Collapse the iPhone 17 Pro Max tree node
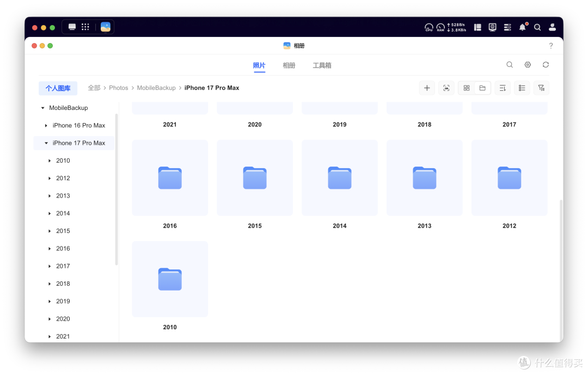The height and width of the screenshot is (375, 588). (46, 143)
